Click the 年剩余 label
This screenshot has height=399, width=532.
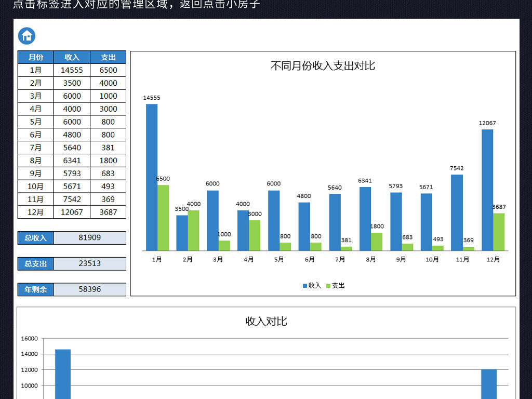point(36,289)
